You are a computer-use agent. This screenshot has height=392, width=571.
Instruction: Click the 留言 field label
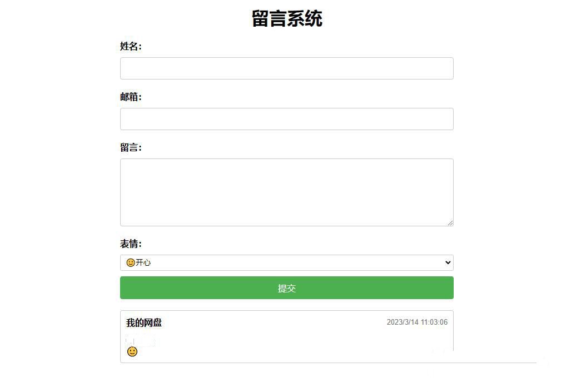point(130,147)
